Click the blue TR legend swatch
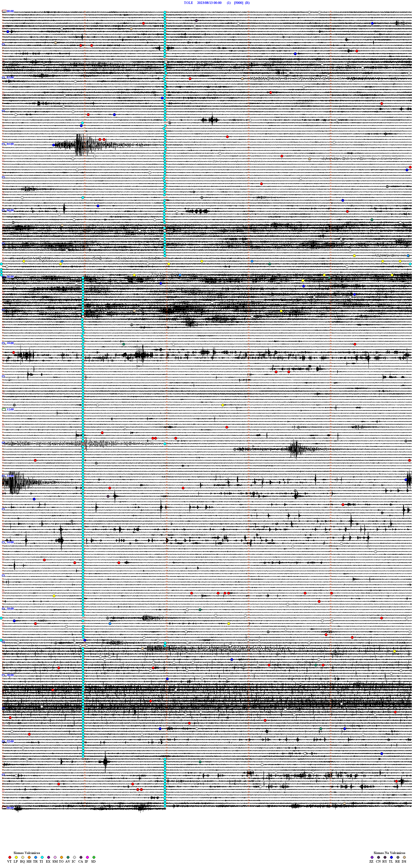This screenshot has width=414, height=868. point(36,857)
